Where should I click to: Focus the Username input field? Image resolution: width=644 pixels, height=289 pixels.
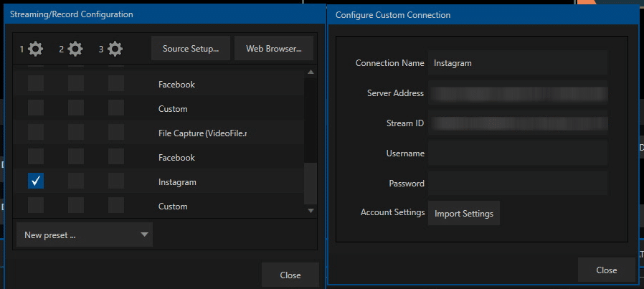click(x=517, y=153)
